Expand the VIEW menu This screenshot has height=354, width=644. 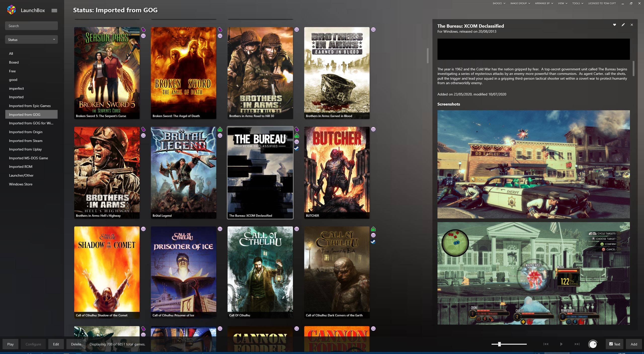click(562, 4)
